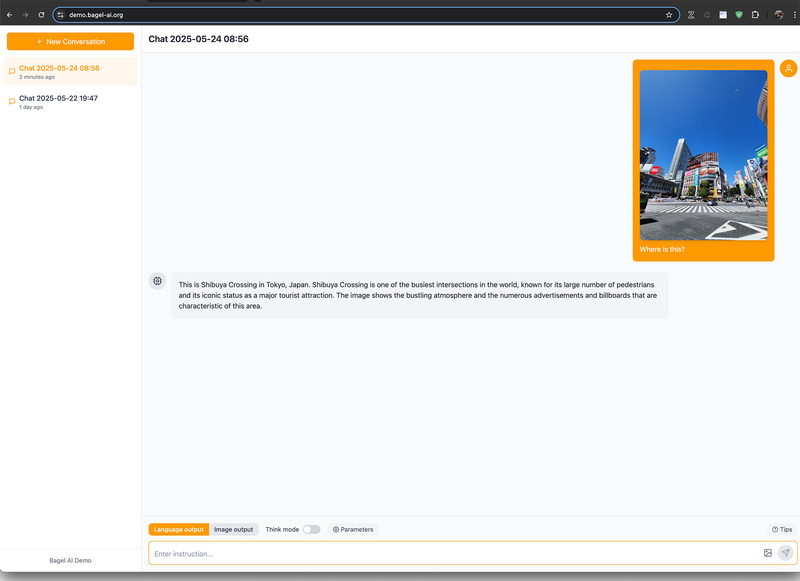Click the Shibuya Crossing response text
Viewport: 800px width, 581px height.
[x=418, y=295]
